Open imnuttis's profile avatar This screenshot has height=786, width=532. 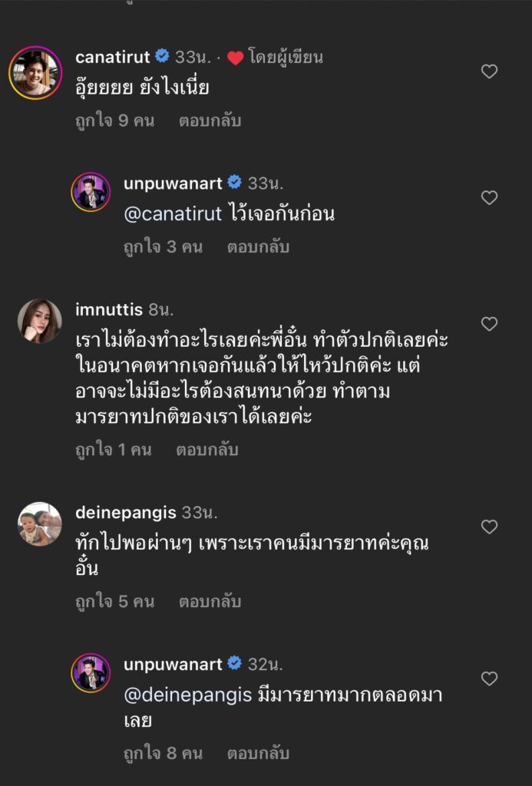click(40, 321)
